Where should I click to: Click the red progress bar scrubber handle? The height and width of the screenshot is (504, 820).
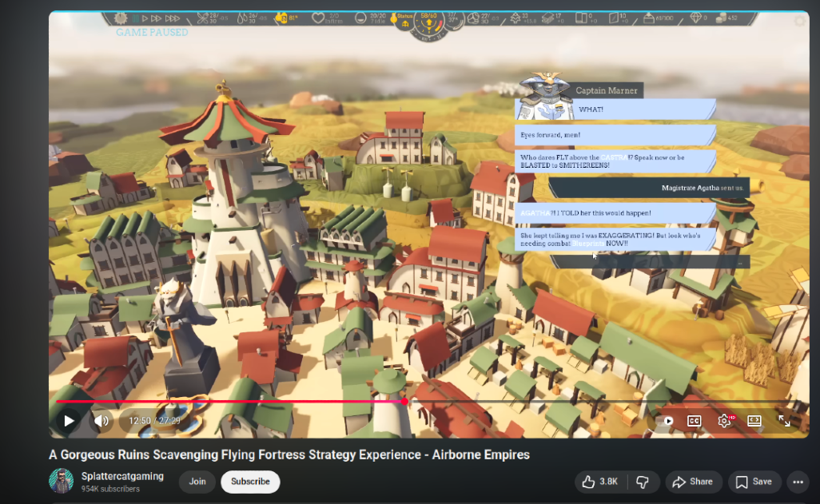point(404,402)
